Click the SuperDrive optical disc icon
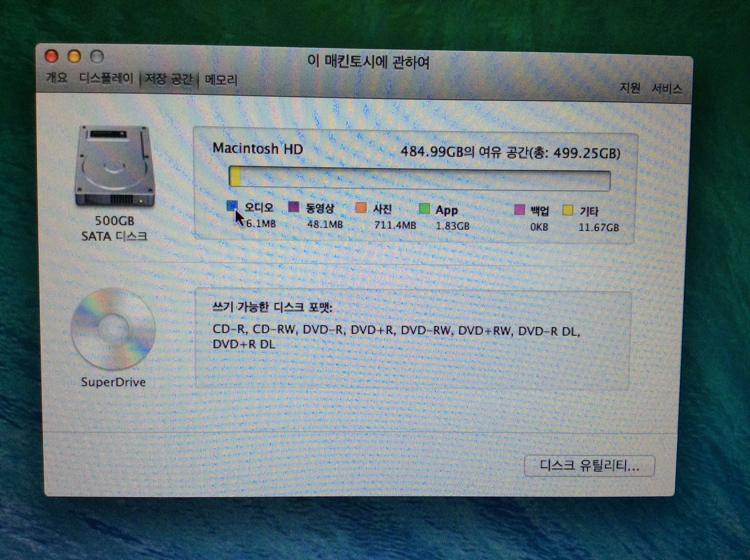 [113, 329]
